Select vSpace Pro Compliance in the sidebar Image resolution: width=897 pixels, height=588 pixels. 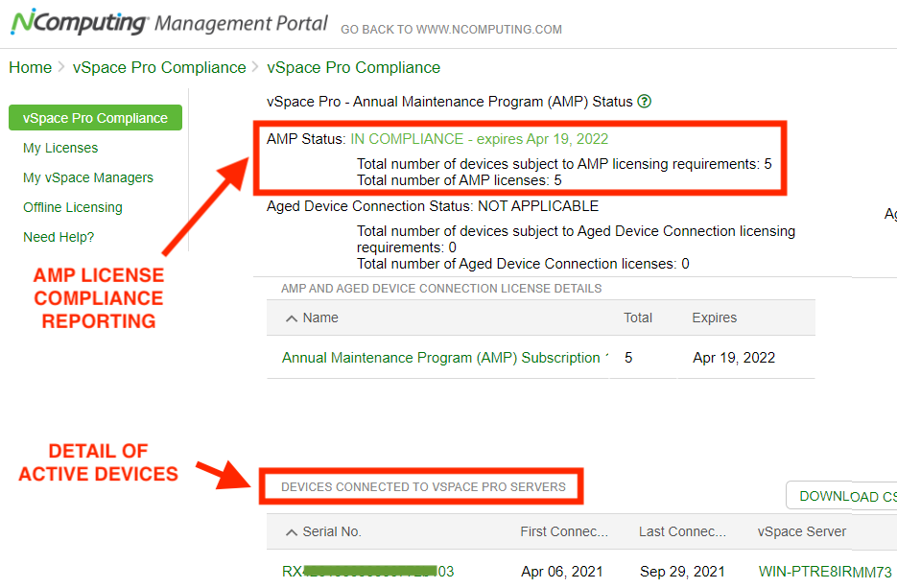point(96,118)
